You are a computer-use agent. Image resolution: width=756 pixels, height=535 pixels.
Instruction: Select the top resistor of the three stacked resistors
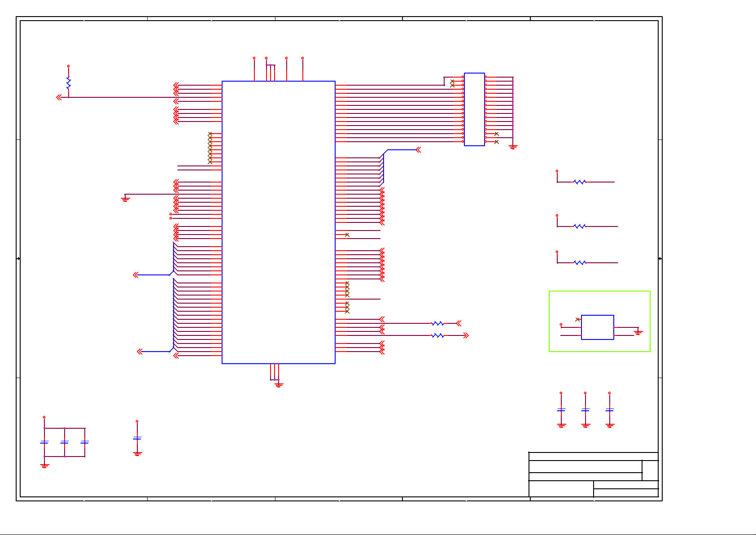[x=580, y=182]
